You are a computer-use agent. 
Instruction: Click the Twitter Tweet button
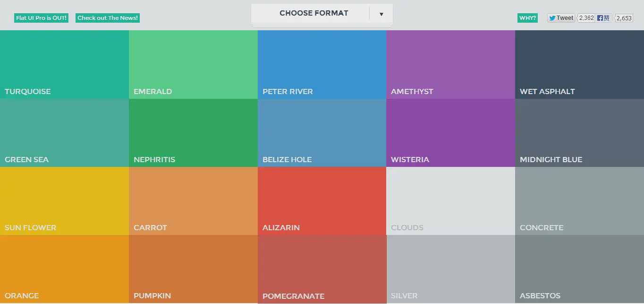(x=561, y=18)
